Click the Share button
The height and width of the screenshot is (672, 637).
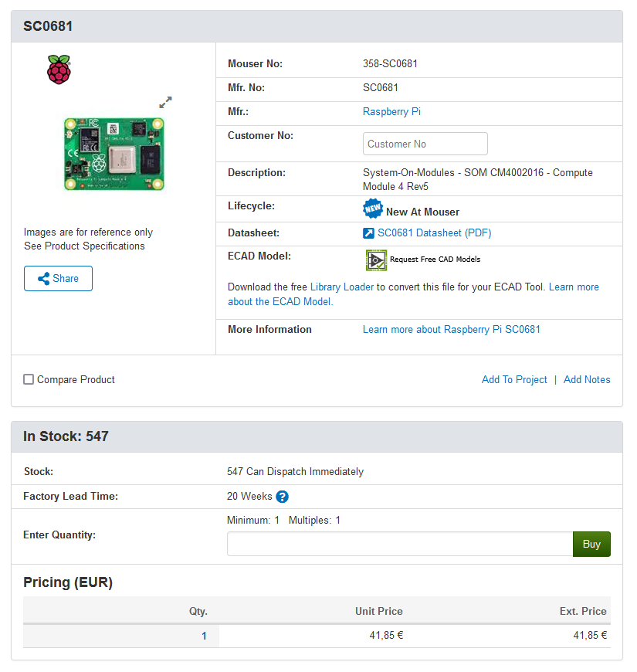pos(58,279)
